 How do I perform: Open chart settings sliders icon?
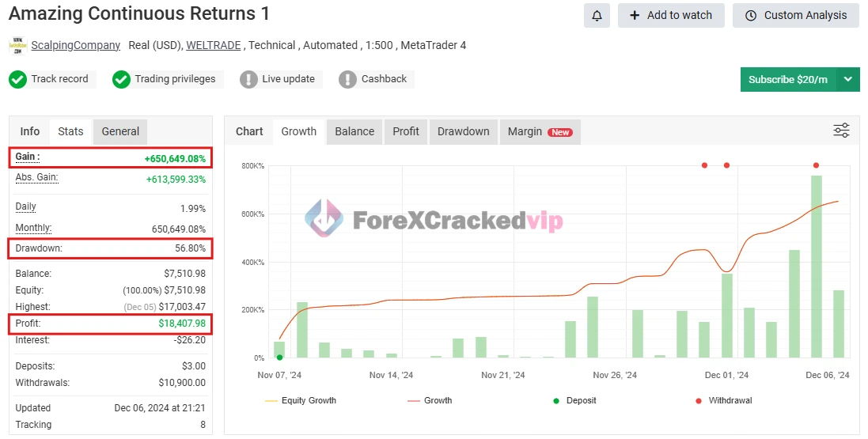click(x=841, y=131)
